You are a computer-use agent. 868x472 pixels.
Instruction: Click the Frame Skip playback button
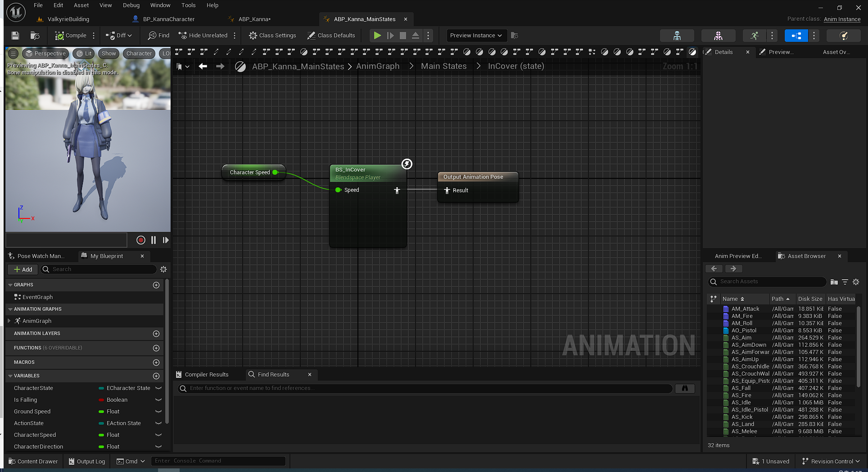390,36
